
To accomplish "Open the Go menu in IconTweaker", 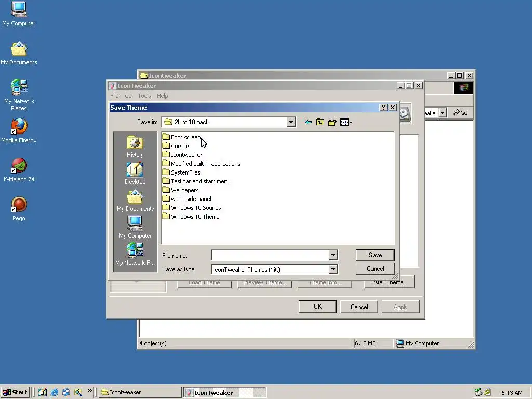I will coord(128,96).
